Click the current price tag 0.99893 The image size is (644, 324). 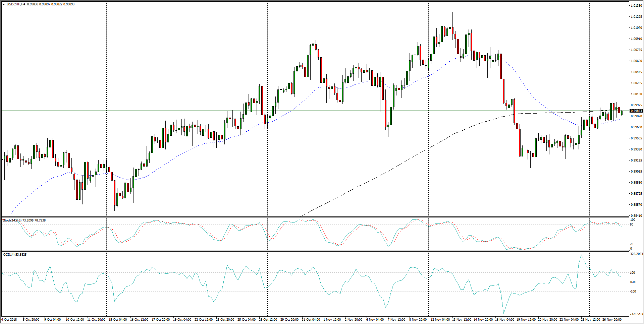coord(636,111)
